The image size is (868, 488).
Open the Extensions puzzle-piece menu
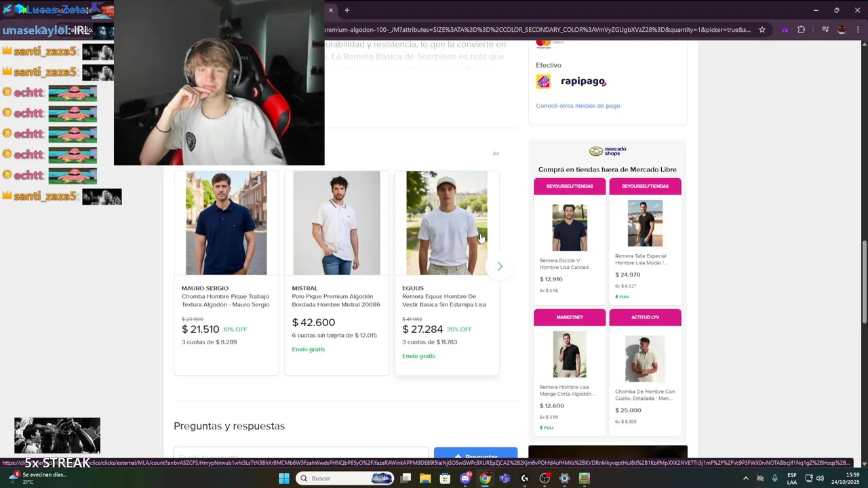[802, 30]
